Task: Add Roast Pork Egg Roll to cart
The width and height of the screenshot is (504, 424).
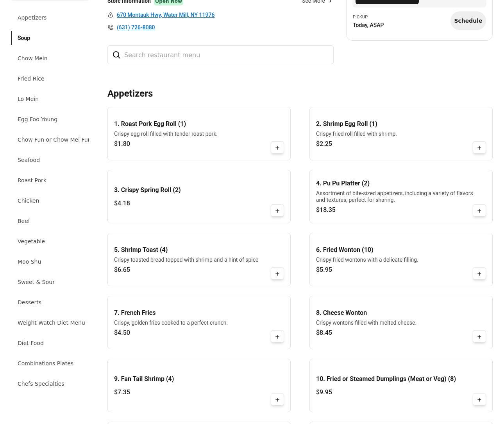Action: 277,147
